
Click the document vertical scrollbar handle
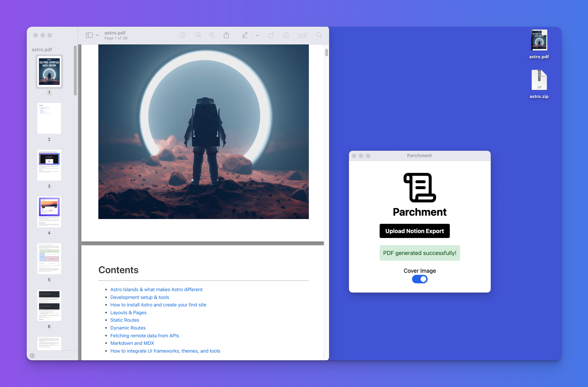[x=326, y=52]
